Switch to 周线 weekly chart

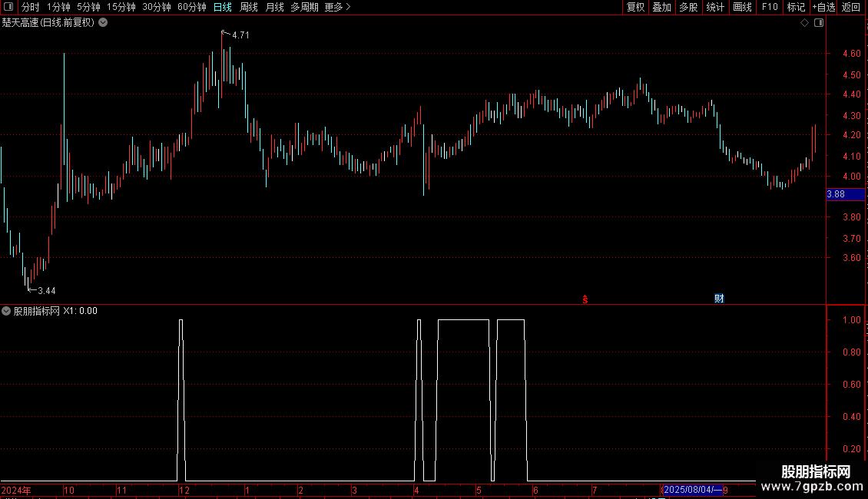click(x=249, y=7)
